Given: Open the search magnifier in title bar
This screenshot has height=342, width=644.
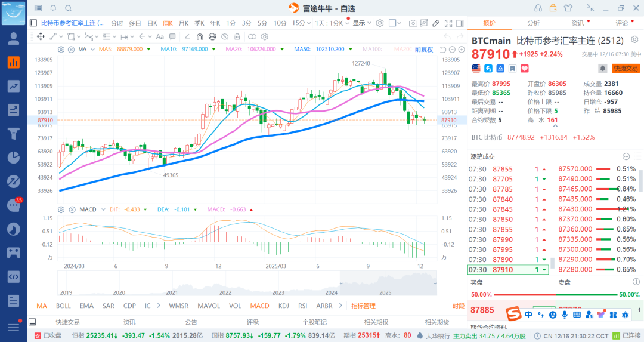Looking at the screenshot, I should coord(68,8).
